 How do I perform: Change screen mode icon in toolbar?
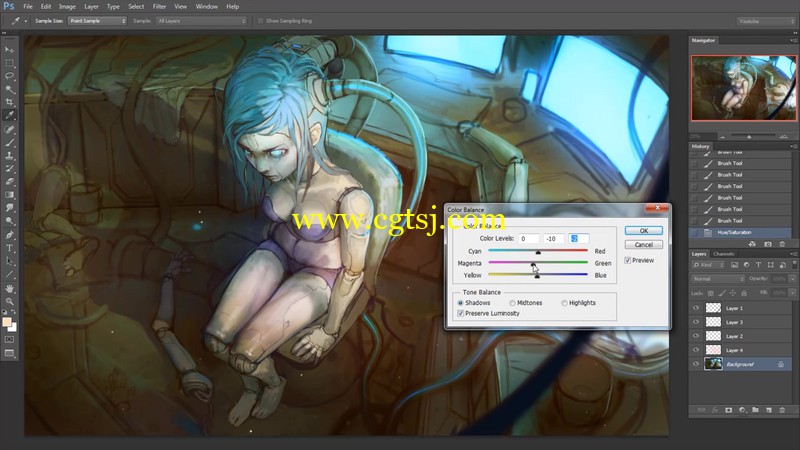[x=9, y=353]
